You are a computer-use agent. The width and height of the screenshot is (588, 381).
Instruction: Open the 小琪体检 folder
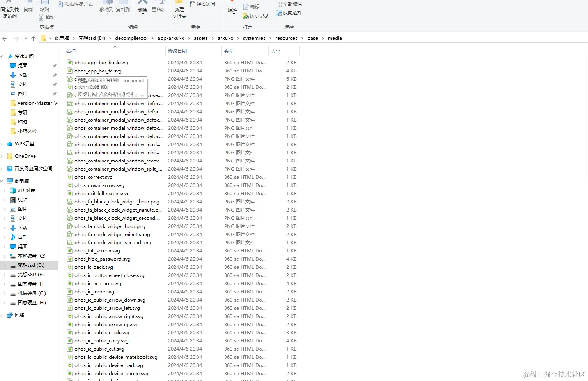tap(23, 131)
